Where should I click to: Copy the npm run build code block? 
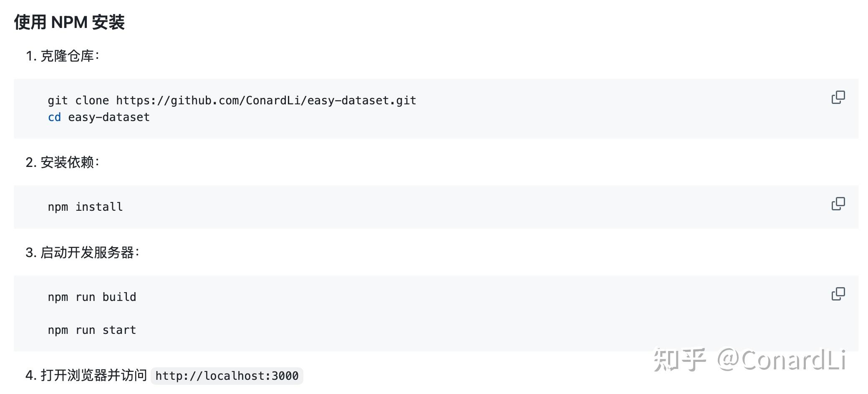pos(838,294)
